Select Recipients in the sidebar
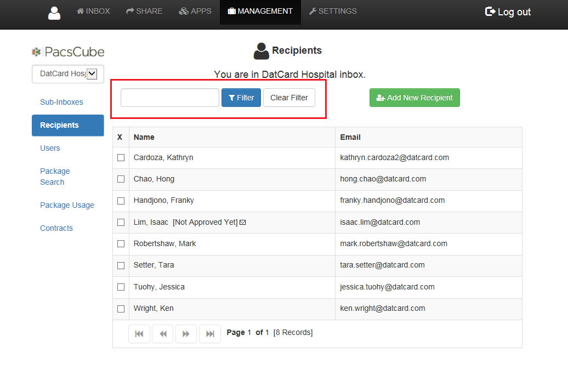The width and height of the screenshot is (568, 392). click(68, 126)
